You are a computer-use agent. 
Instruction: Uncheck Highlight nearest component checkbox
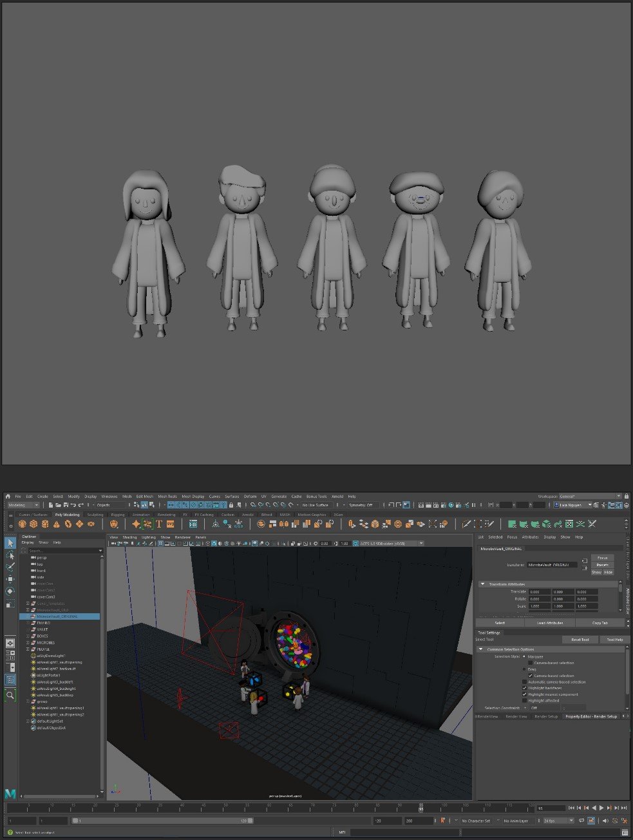coord(524,694)
